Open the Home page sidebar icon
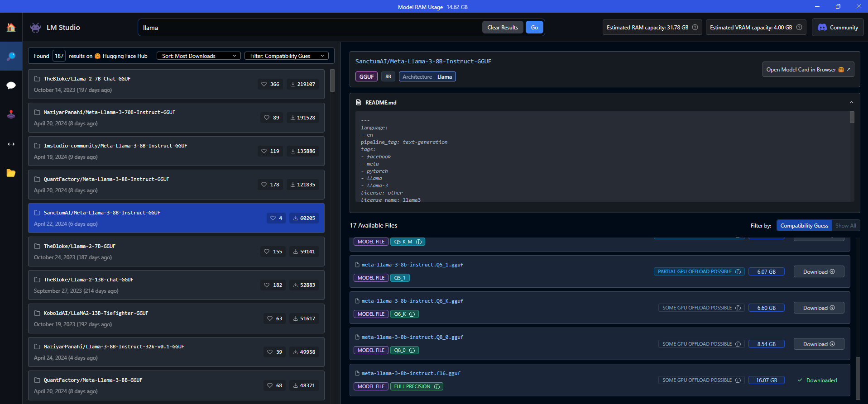This screenshot has height=404, width=868. click(11, 28)
